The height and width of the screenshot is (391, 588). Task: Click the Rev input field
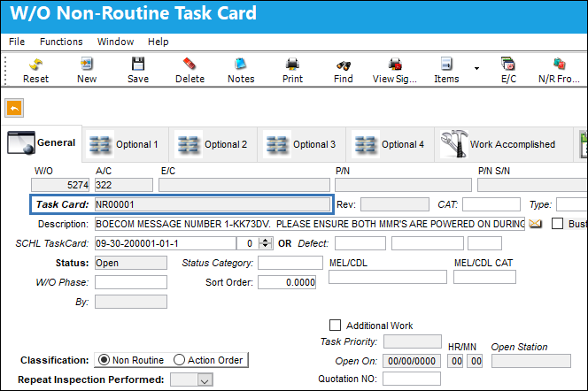[x=395, y=204]
